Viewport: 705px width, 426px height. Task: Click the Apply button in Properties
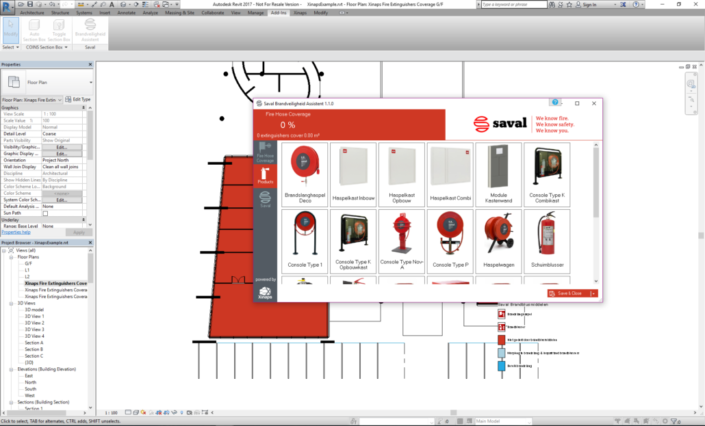pyautogui.click(x=79, y=233)
